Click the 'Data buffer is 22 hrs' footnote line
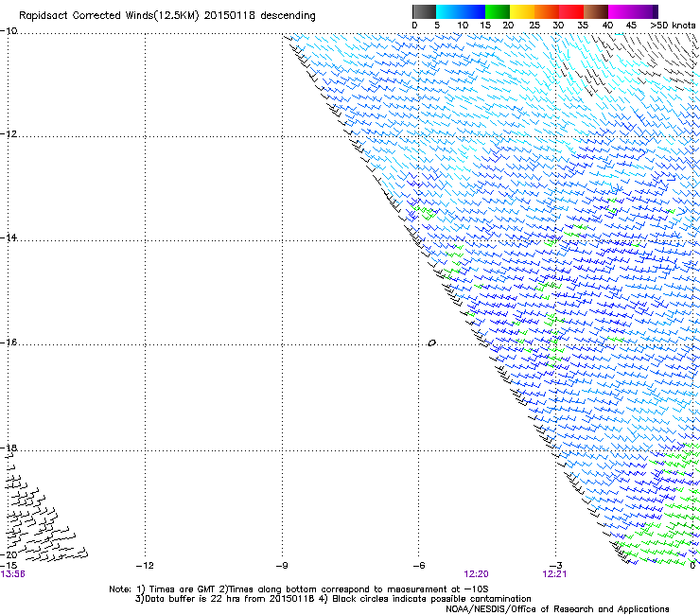700x615 pixels. tap(333, 599)
